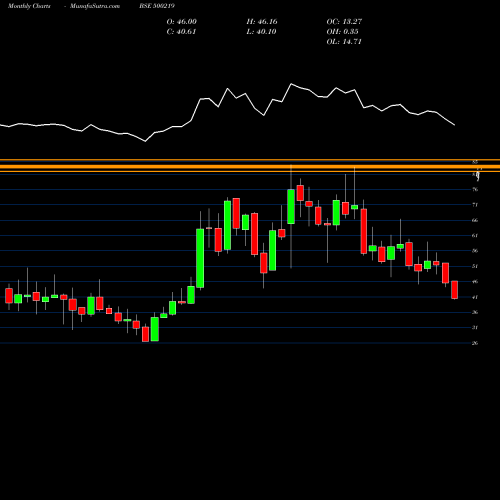Click the last red candle on the right
The image size is (500, 500).
pyautogui.click(x=455, y=290)
